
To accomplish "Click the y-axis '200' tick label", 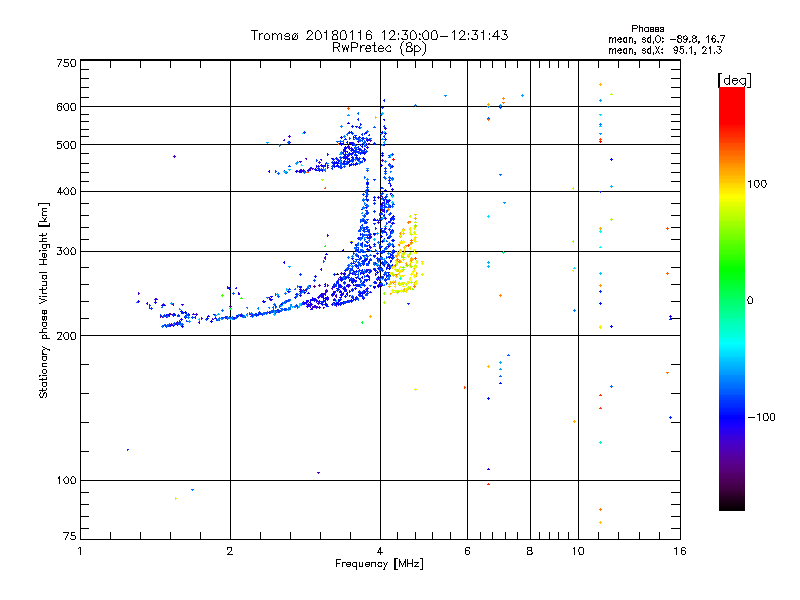I will [x=66, y=336].
